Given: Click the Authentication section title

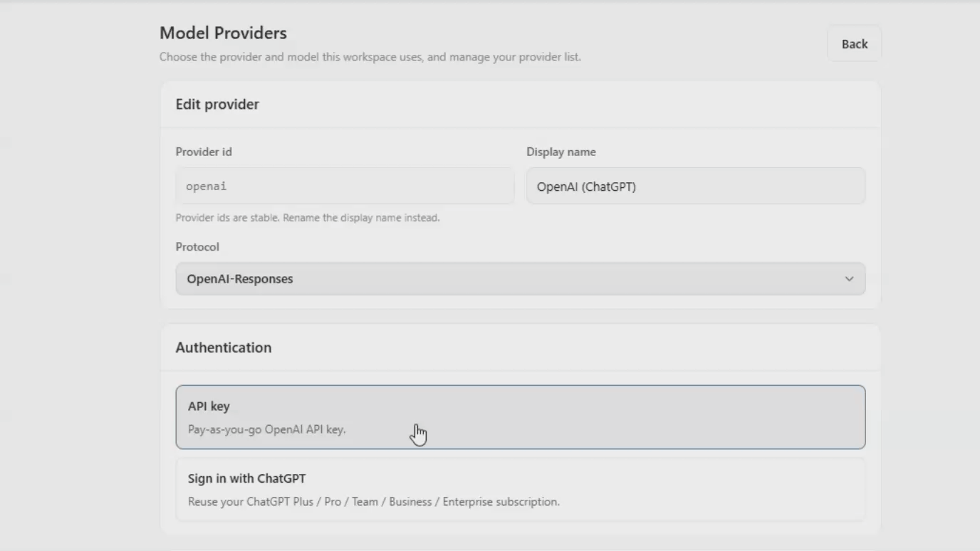Looking at the screenshot, I should pyautogui.click(x=224, y=347).
